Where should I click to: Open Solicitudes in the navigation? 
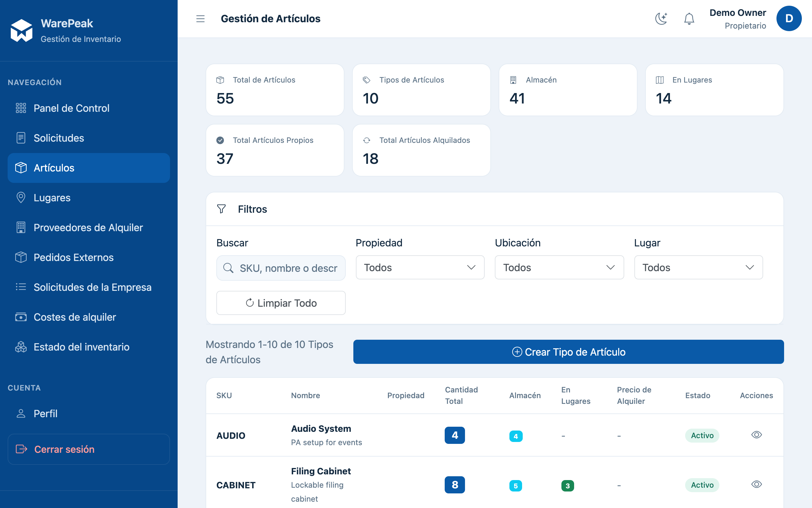[x=88, y=138]
